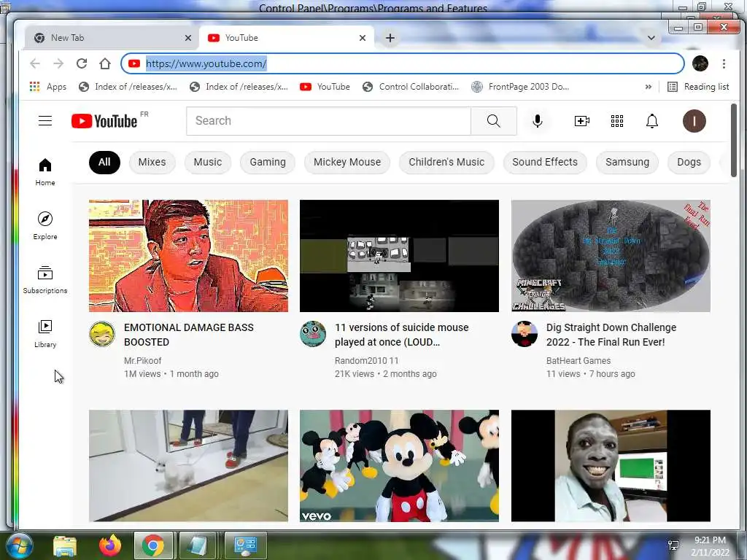Start voice search with microphone icon
The image size is (747, 560).
click(x=538, y=121)
